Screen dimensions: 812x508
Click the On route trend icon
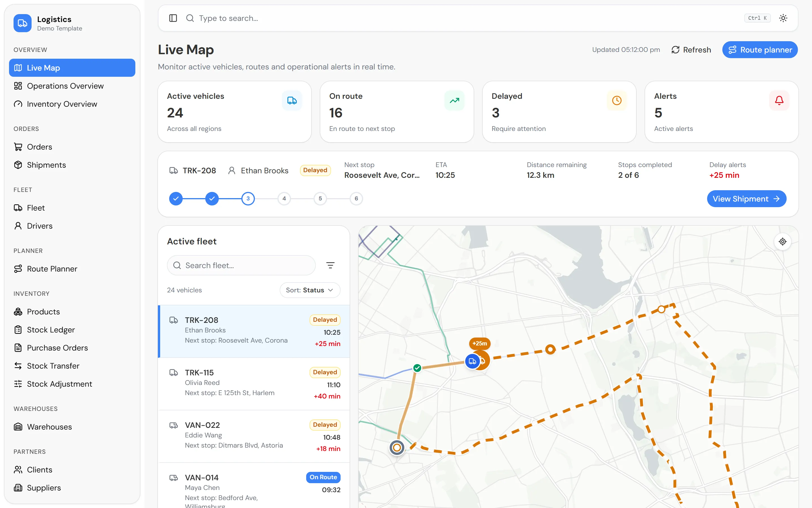point(454,100)
